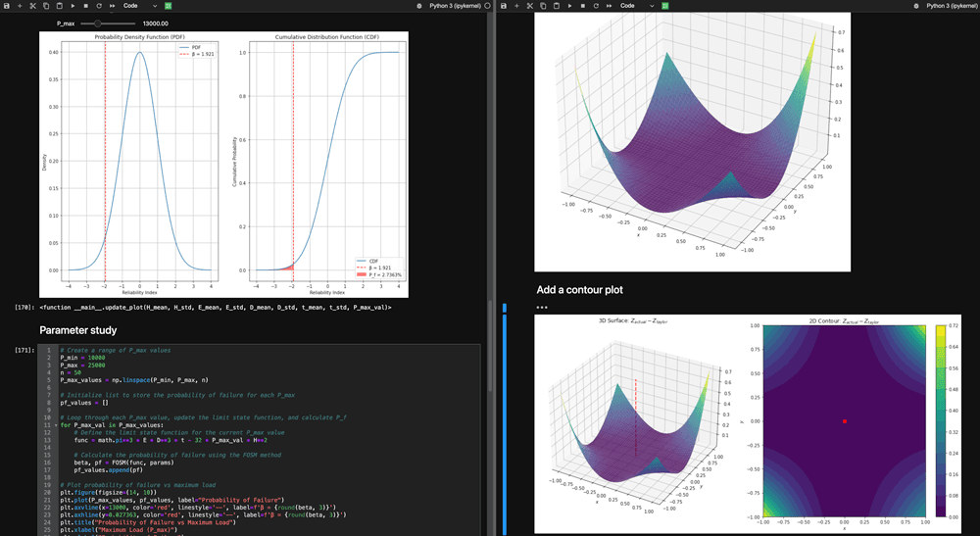This screenshot has width=980, height=536.
Task: Open the Code cell type dropdown on right
Action: click(x=636, y=6)
